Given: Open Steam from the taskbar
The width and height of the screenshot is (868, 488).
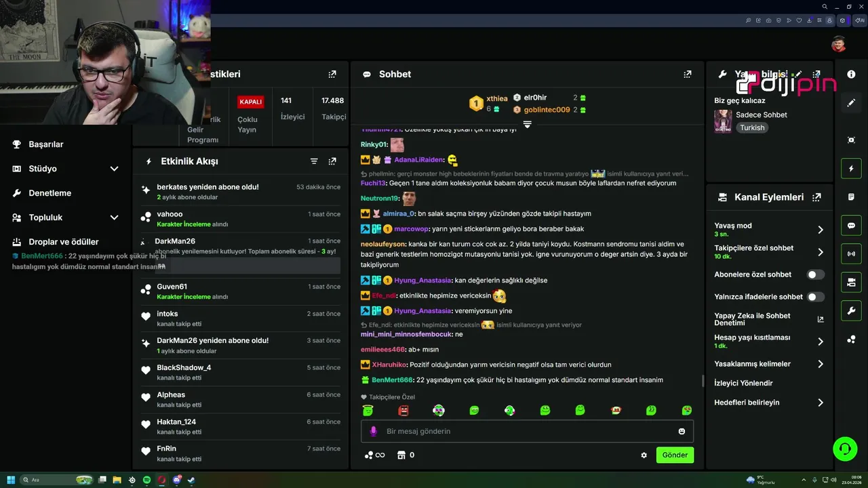Looking at the screenshot, I should [x=191, y=480].
